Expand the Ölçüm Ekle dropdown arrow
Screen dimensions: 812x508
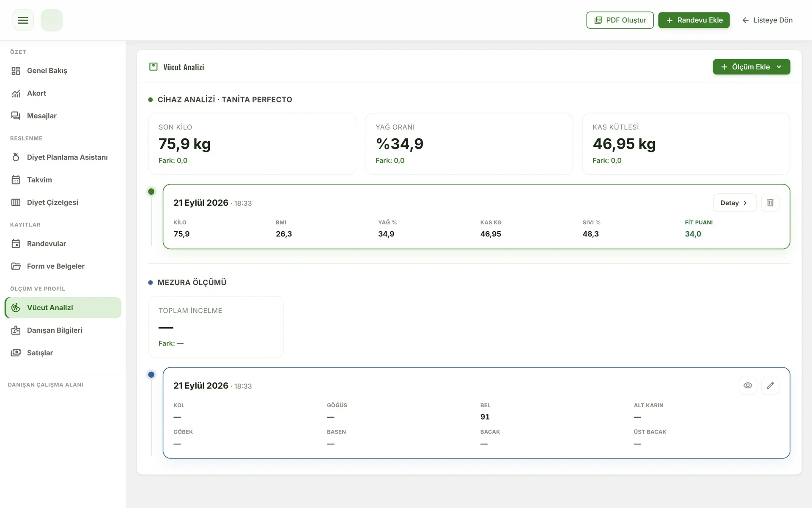click(x=779, y=67)
